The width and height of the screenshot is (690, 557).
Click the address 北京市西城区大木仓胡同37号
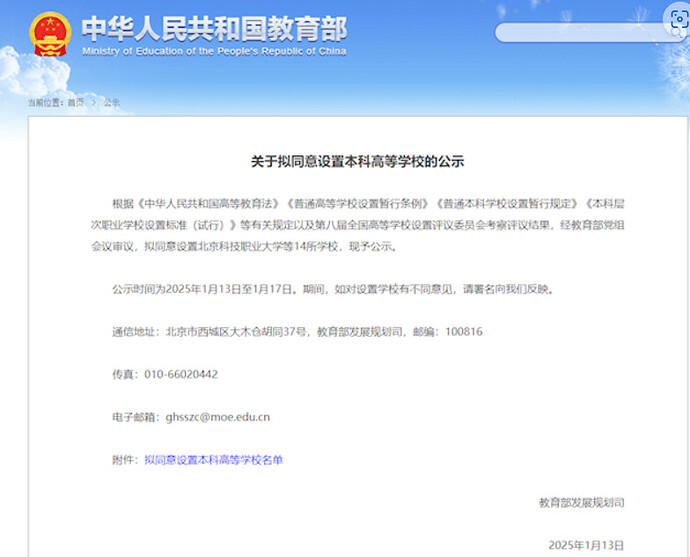[236, 331]
